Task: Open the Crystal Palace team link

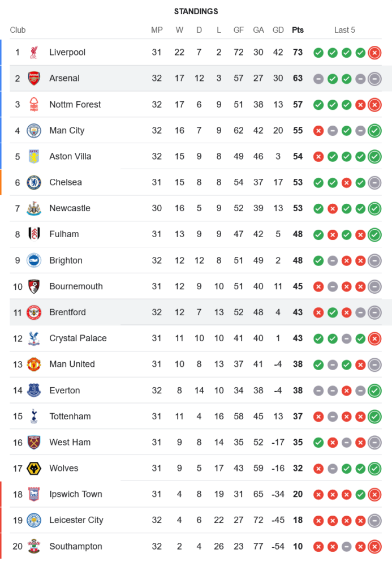Action: pyautogui.click(x=77, y=338)
